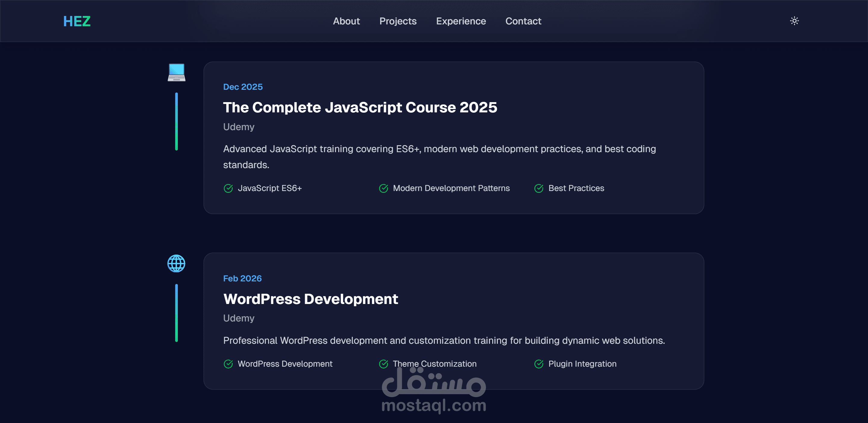Click the JavaScript Course 2025 title

click(360, 108)
